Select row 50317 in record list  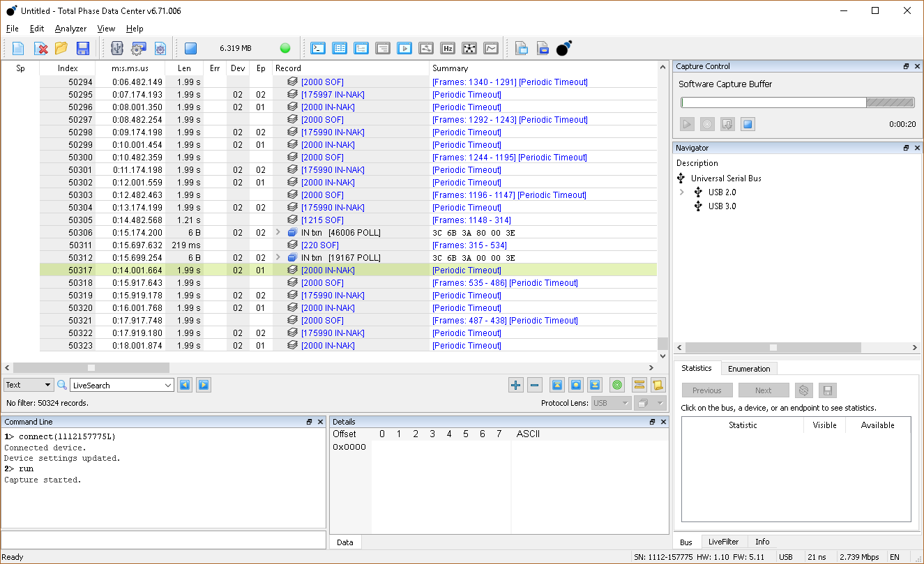(348, 270)
